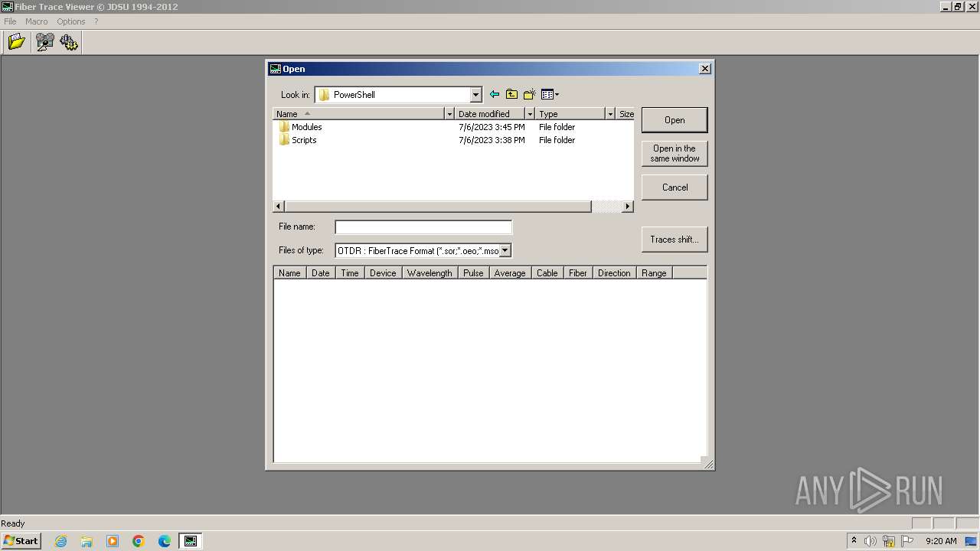The image size is (980, 551).
Task: Click the open file toolbar icon
Action: point(16,42)
